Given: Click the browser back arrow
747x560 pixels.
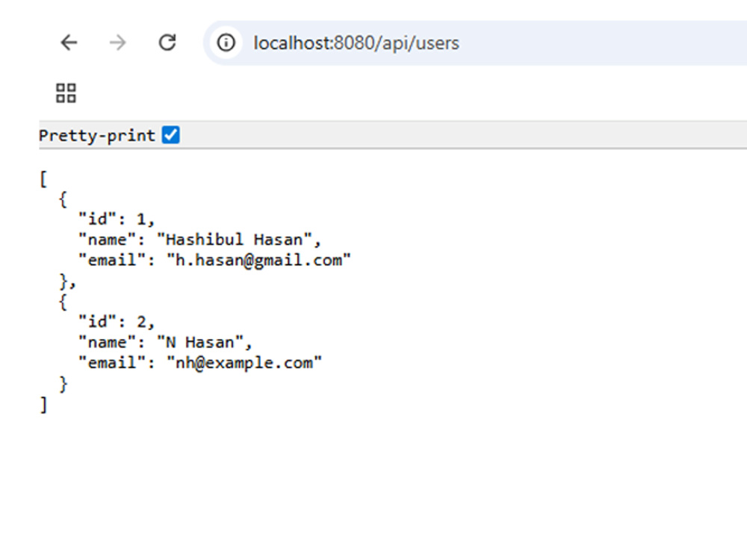Looking at the screenshot, I should pyautogui.click(x=69, y=43).
